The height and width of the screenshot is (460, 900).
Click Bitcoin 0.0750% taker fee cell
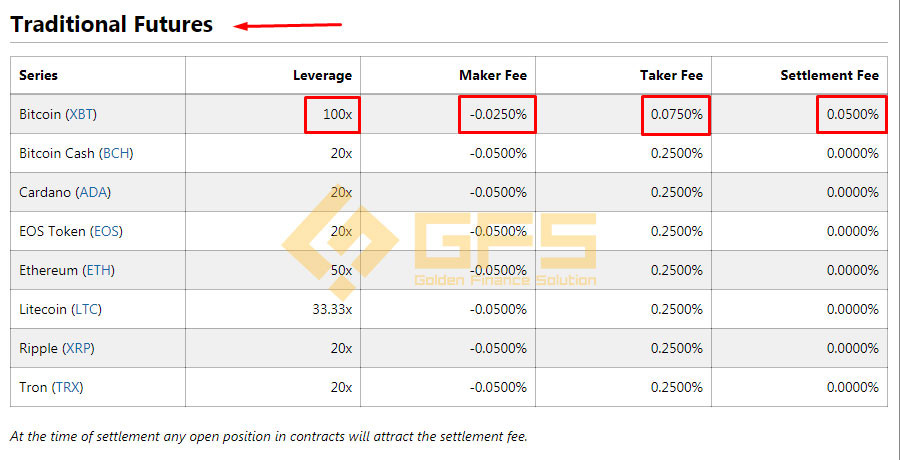(676, 115)
